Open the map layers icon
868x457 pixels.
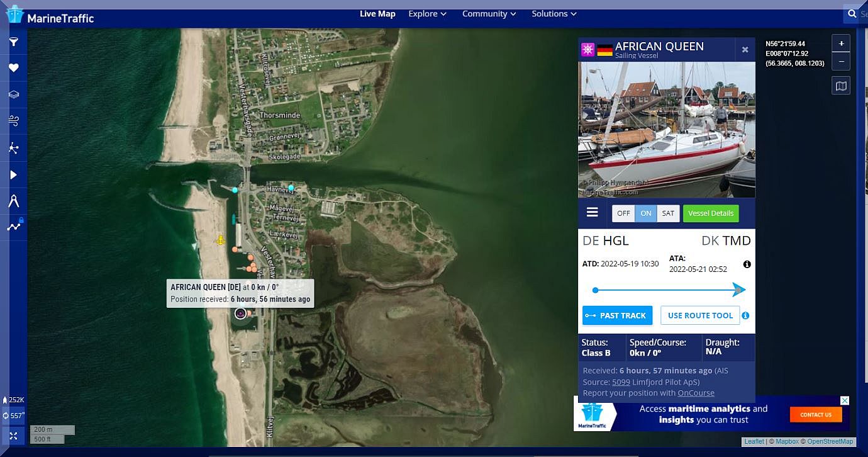coord(13,94)
